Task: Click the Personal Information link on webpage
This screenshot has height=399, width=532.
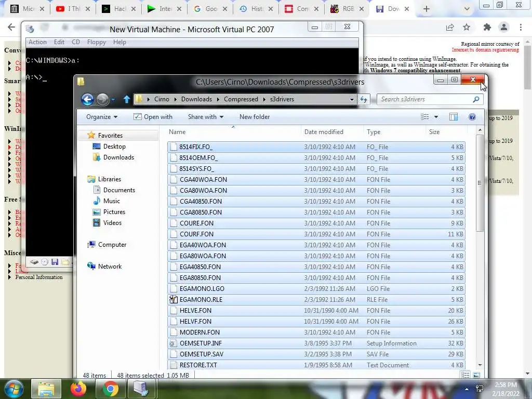Action: [x=38, y=277]
